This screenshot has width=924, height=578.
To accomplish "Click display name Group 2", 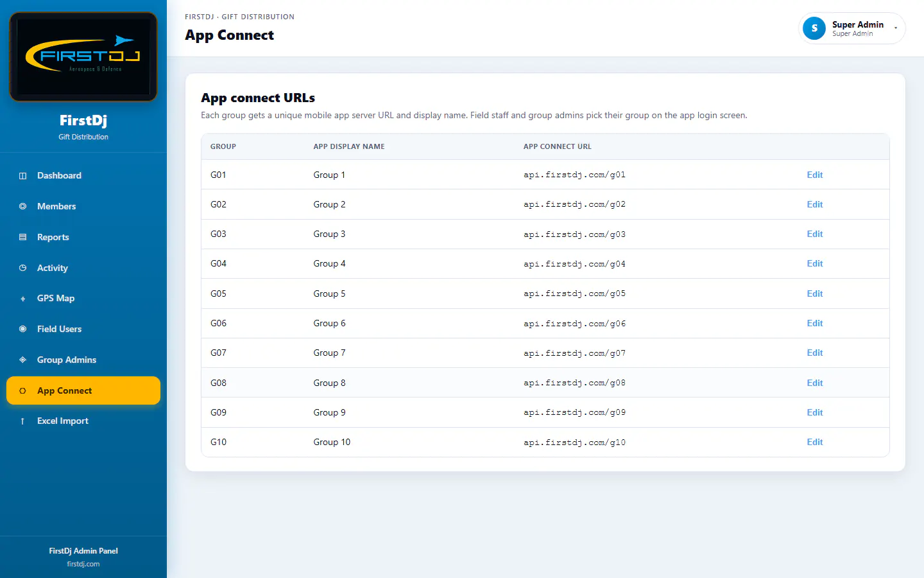I will (x=329, y=204).
